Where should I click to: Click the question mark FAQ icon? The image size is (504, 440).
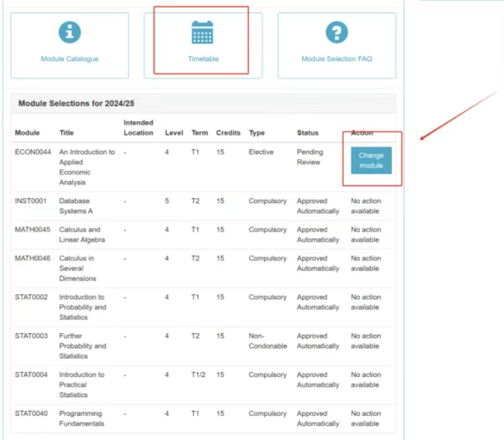(336, 33)
